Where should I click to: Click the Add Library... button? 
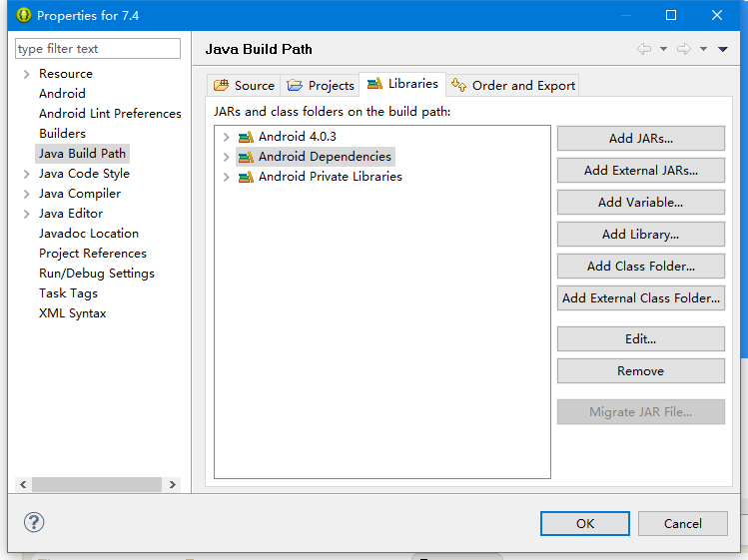641,235
